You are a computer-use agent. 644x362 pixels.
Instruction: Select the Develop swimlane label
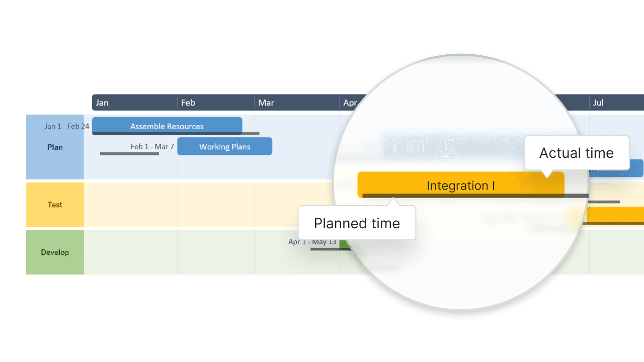coord(55,252)
